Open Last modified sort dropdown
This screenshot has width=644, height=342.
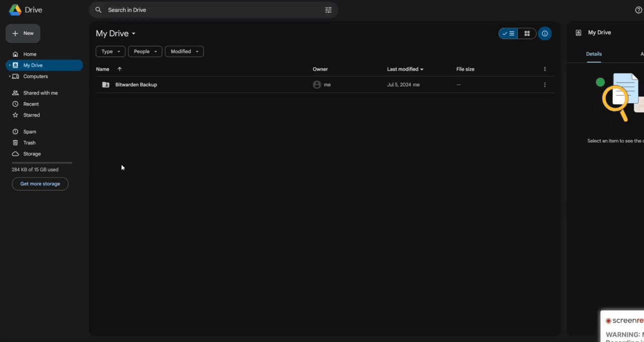pyautogui.click(x=405, y=69)
